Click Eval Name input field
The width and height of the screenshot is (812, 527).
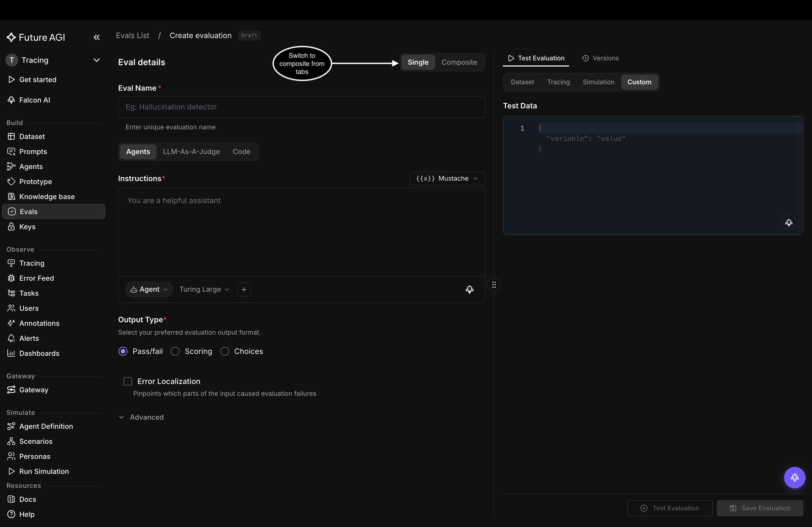pyautogui.click(x=301, y=107)
